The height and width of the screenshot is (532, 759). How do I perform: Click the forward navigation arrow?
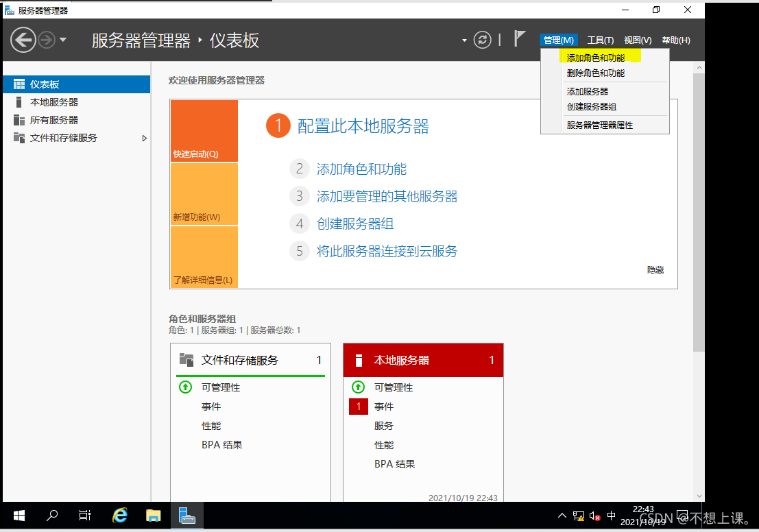click(x=47, y=40)
